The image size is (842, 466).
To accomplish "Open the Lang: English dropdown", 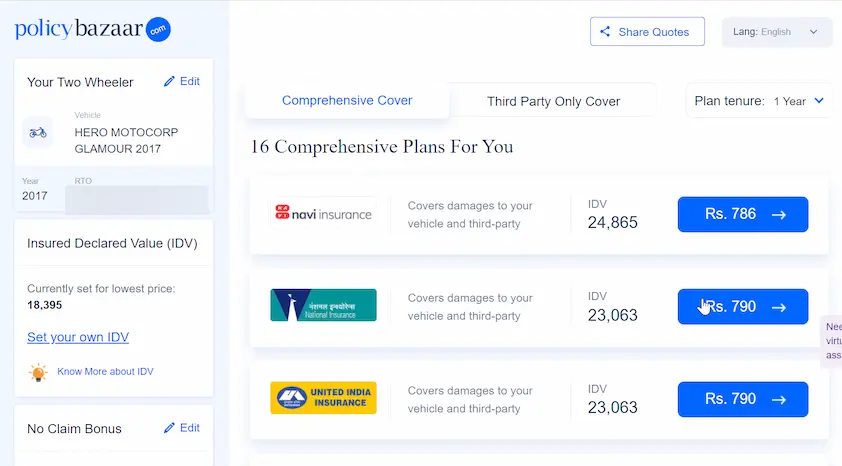I will coord(776,32).
